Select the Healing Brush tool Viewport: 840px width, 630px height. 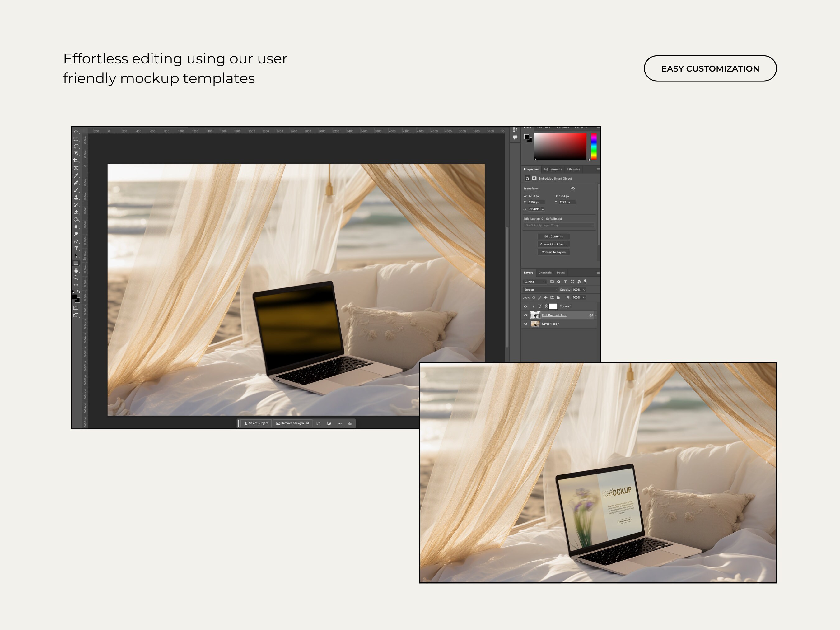click(x=76, y=183)
